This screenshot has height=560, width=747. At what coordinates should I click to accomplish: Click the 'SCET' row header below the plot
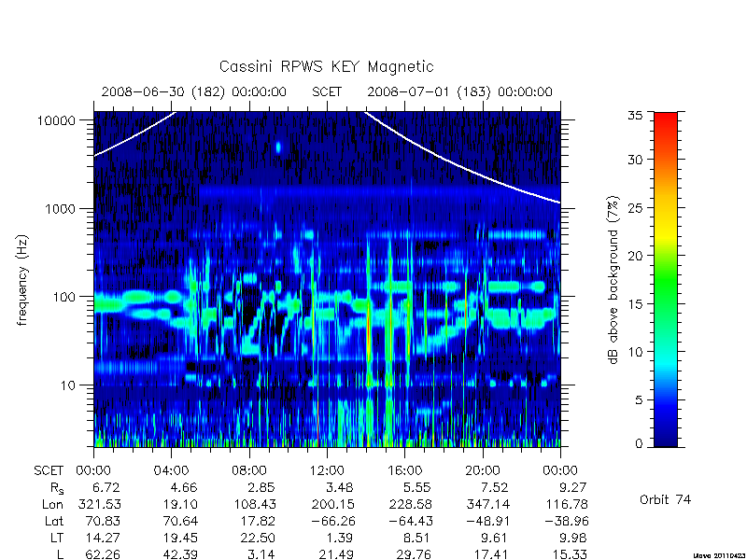tap(49, 471)
